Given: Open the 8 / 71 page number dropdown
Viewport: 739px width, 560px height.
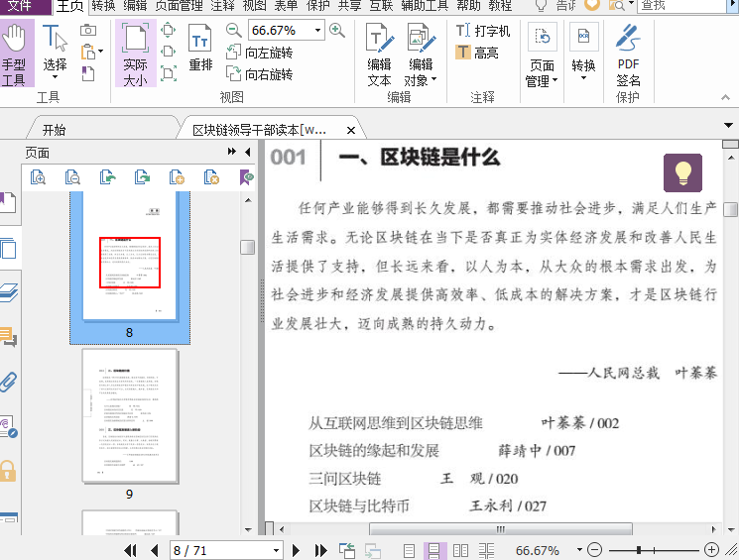Looking at the screenshot, I should (x=276, y=550).
